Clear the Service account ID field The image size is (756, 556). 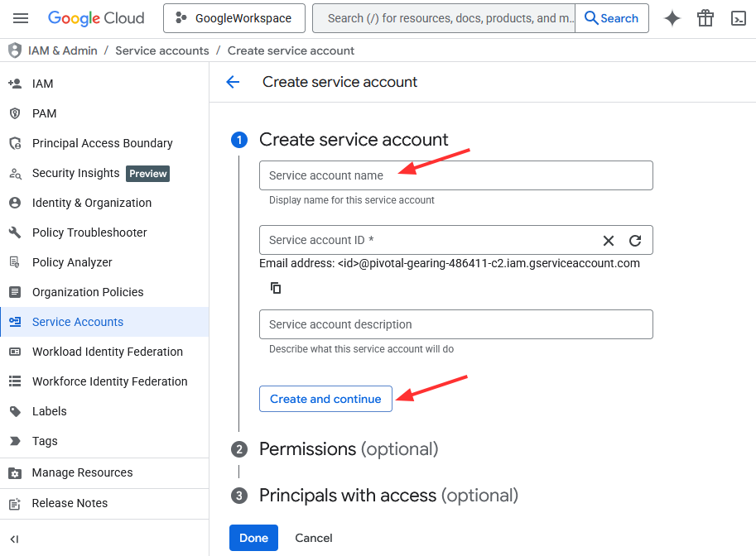click(x=609, y=241)
